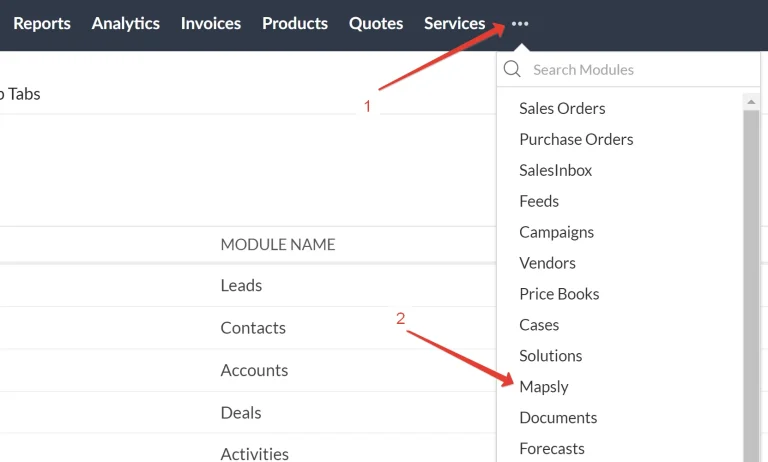This screenshot has width=768, height=462.
Task: Click the scrollbar up arrow in dropdown
Action: point(752,101)
